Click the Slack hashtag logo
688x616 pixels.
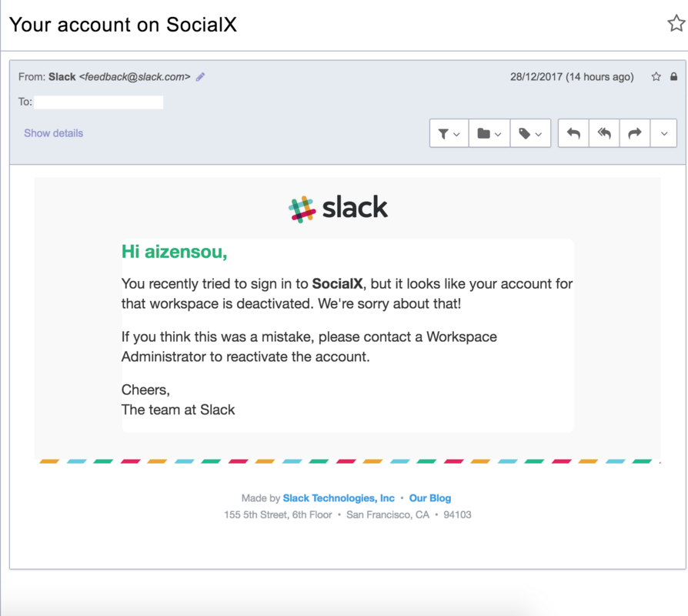point(302,209)
